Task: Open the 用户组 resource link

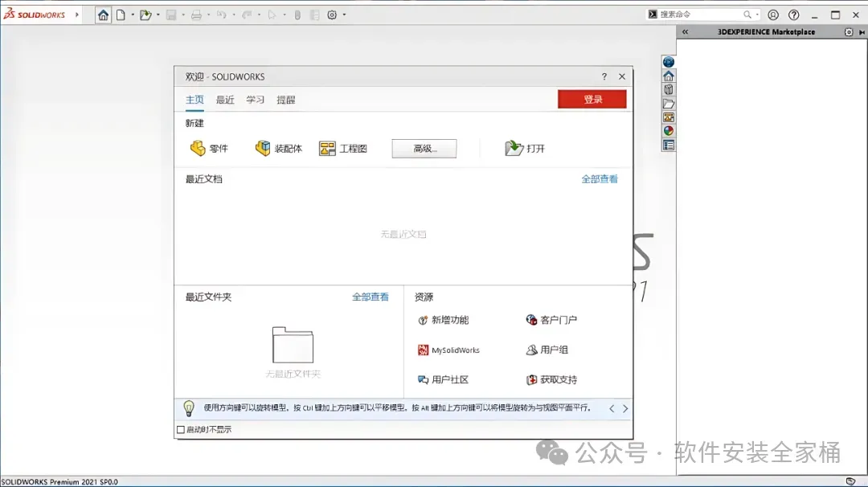Action: click(x=547, y=350)
